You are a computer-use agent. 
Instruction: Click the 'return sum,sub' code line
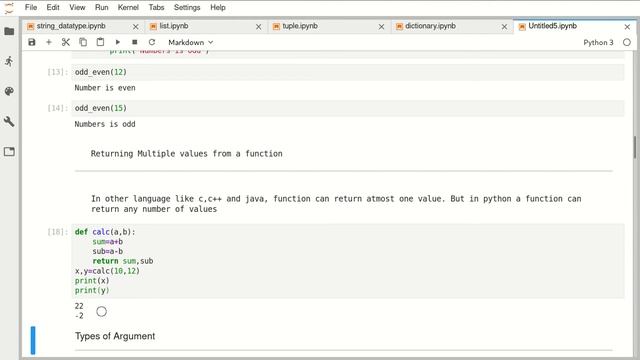coord(123,261)
